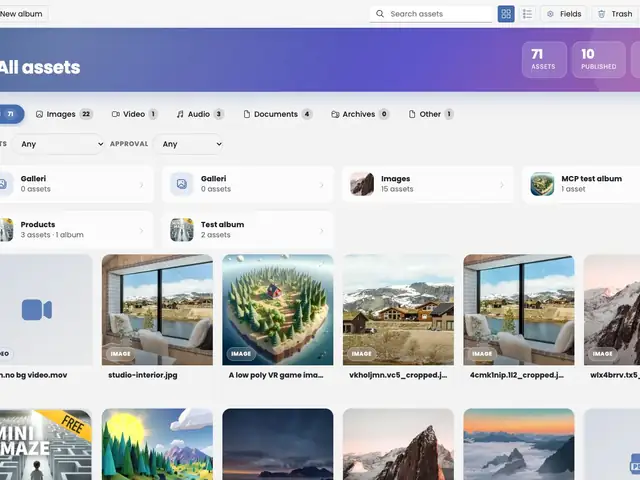The width and height of the screenshot is (640, 480).
Task: Click the A low poly VR game ima... name
Action: (x=276, y=375)
